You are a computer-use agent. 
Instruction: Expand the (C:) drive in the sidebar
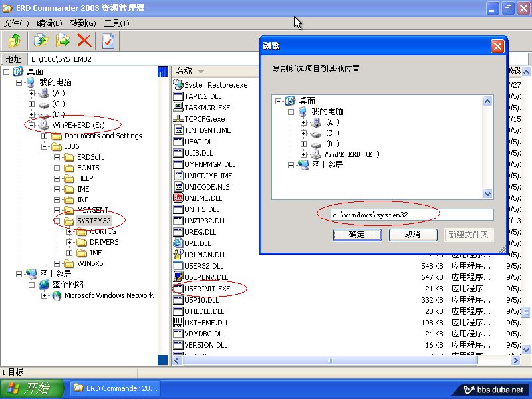point(33,104)
